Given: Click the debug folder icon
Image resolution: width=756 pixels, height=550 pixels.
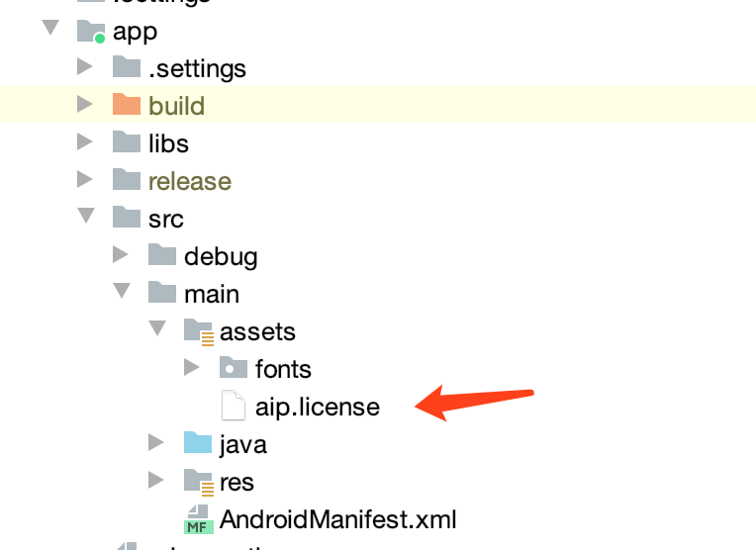Looking at the screenshot, I should pyautogui.click(x=162, y=254).
